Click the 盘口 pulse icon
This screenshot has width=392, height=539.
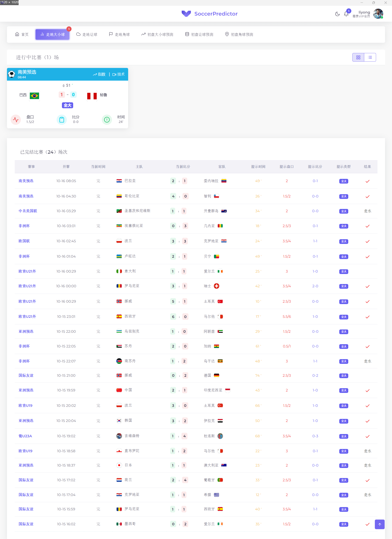16,120
